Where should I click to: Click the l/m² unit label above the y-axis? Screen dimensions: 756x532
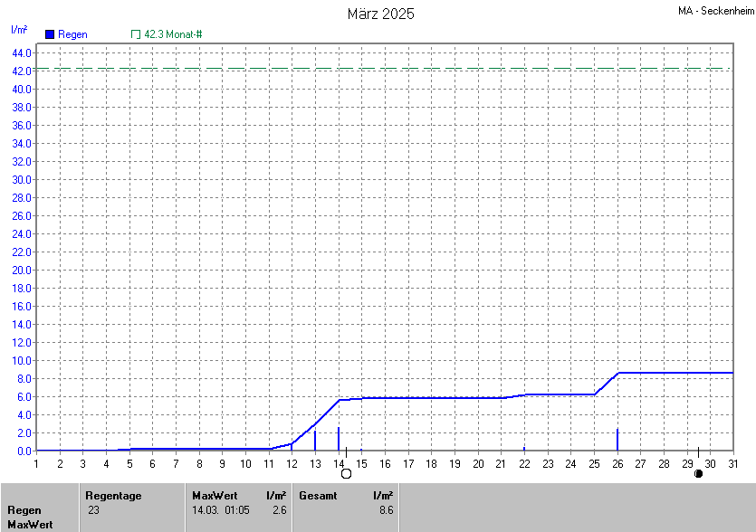point(19,30)
